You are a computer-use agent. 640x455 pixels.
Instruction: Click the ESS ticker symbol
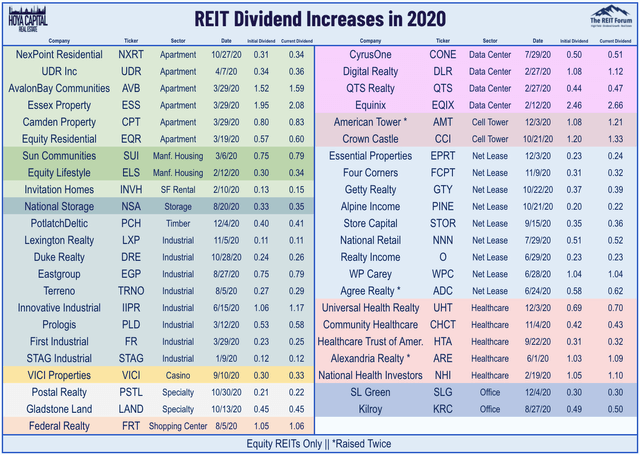[131, 105]
